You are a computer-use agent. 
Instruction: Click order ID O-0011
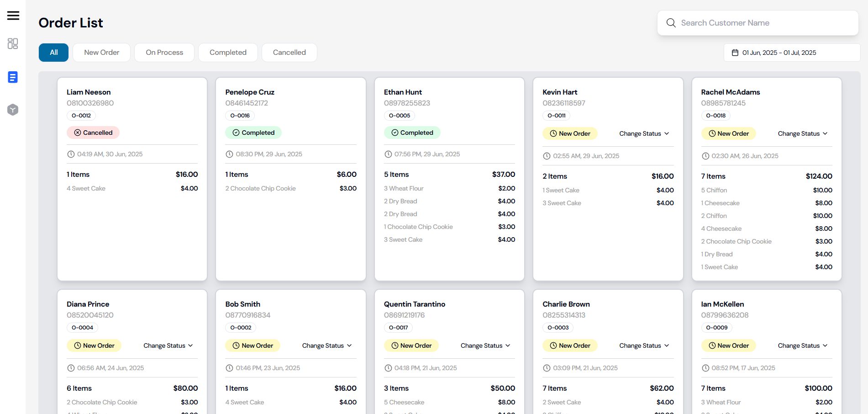point(557,116)
